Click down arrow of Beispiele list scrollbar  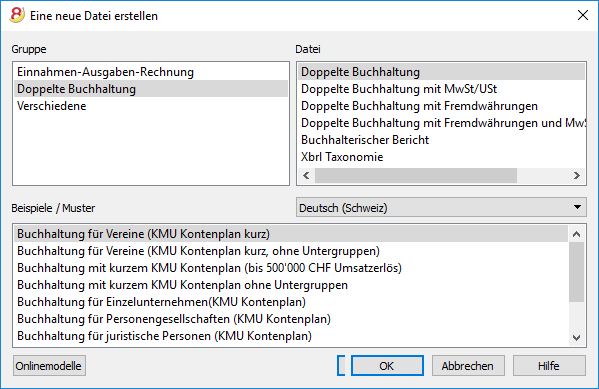click(576, 338)
